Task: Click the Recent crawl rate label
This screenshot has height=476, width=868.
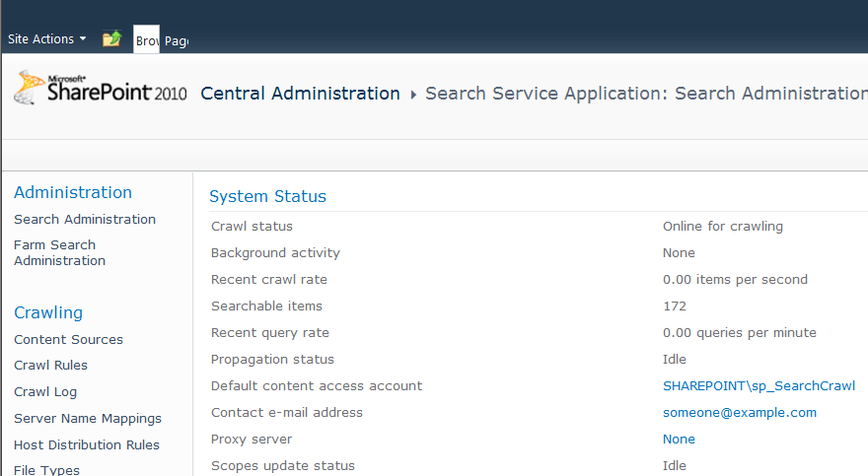Action: (x=269, y=279)
